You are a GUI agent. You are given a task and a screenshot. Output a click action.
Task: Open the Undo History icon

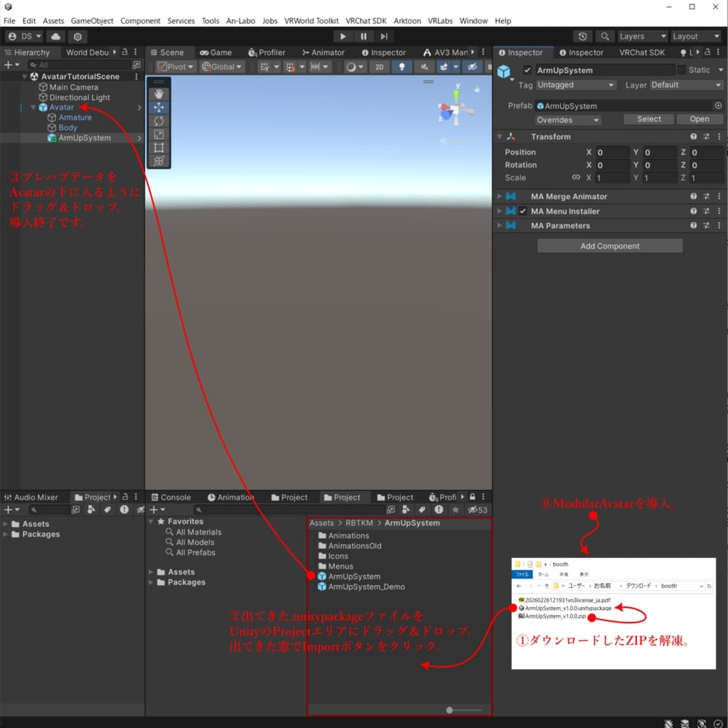(582, 36)
